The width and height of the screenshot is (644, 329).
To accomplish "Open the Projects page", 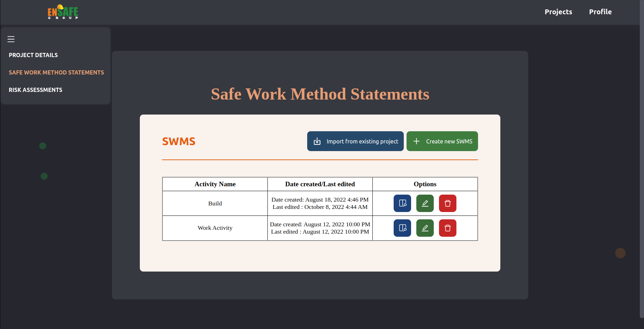I will pyautogui.click(x=558, y=12).
